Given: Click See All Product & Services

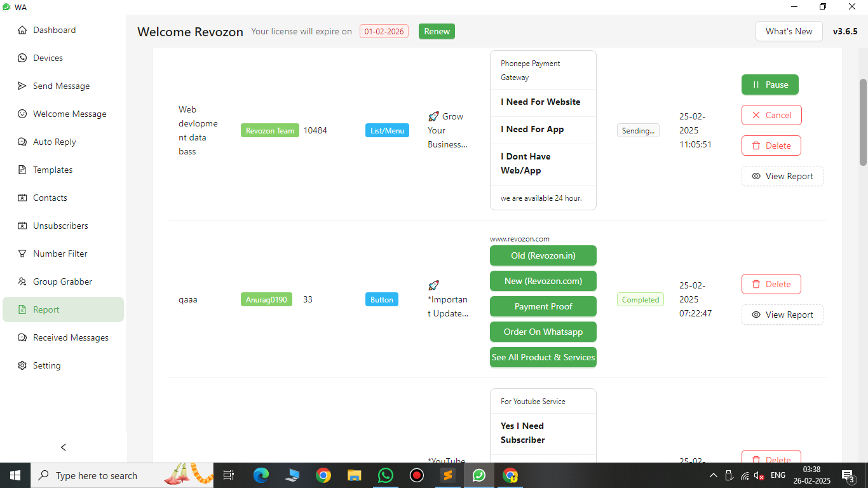Looking at the screenshot, I should (543, 357).
